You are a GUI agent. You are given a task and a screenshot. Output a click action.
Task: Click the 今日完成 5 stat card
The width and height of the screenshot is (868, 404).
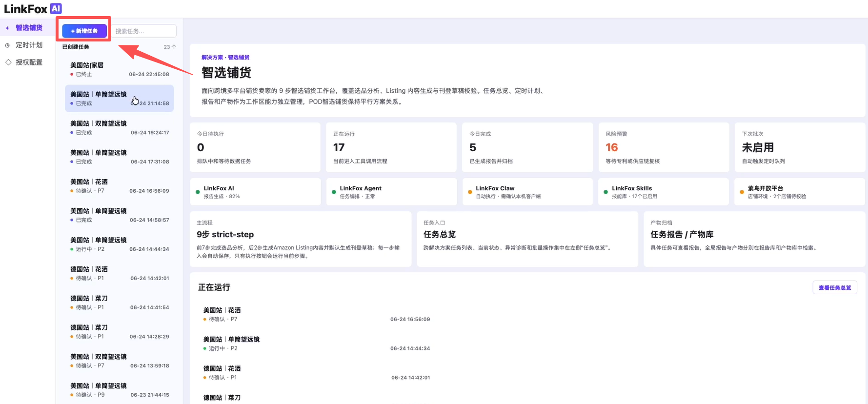pos(527,147)
